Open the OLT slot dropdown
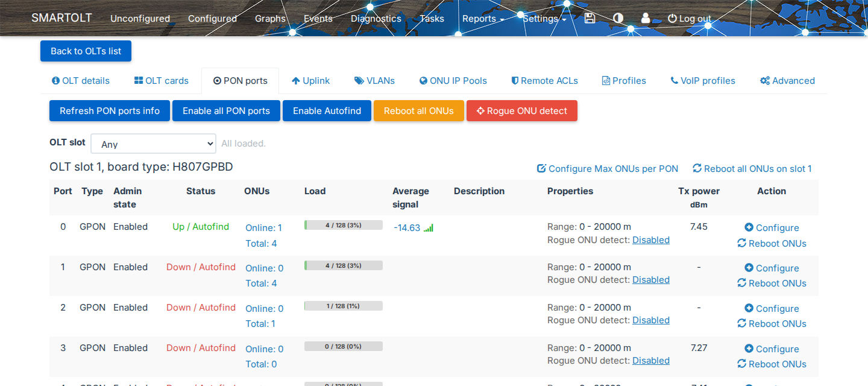Image resolution: width=868 pixels, height=386 pixels. [x=153, y=144]
